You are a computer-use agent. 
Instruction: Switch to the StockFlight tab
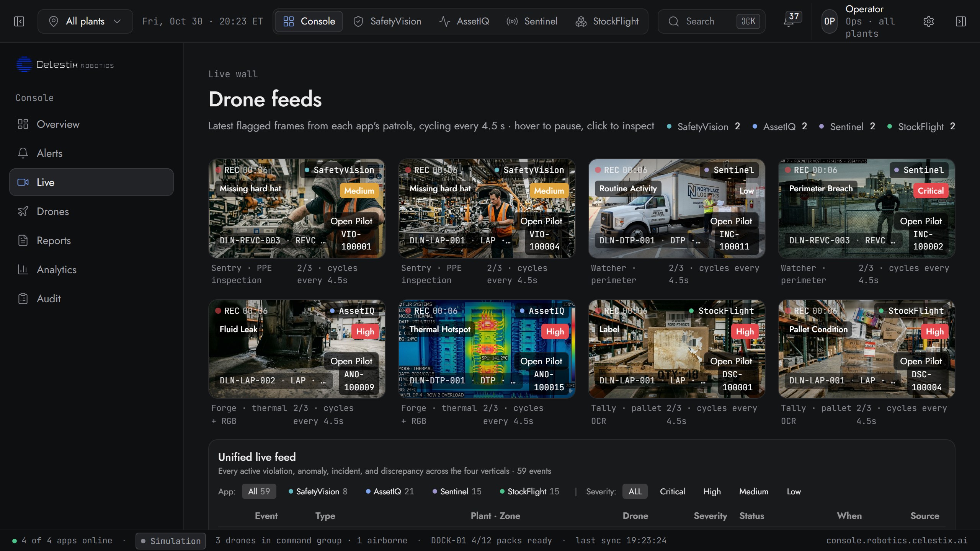607,21
